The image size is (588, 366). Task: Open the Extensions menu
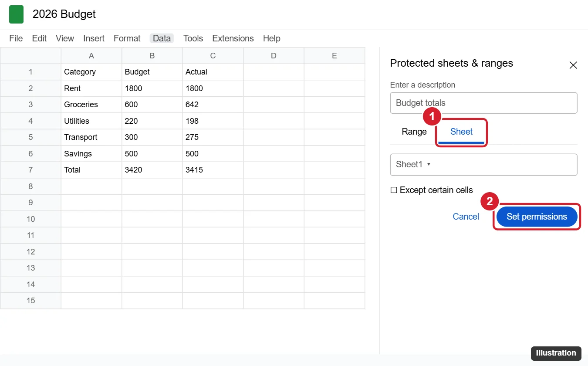(x=233, y=38)
